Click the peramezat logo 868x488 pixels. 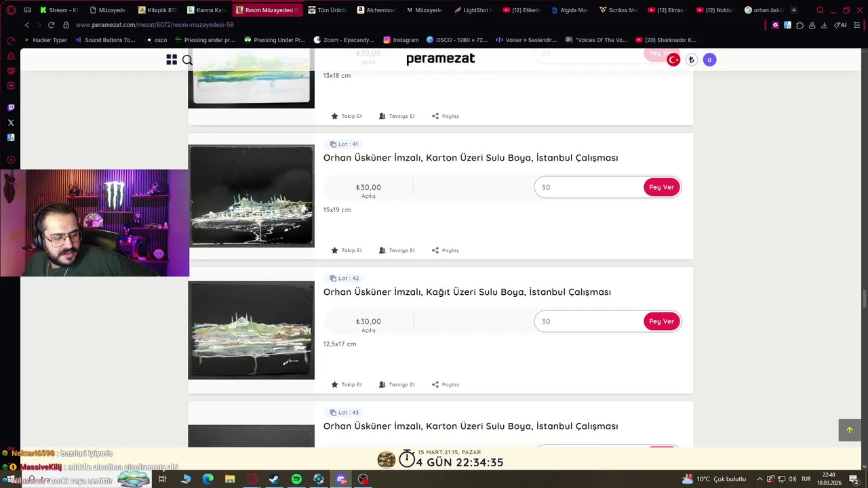(441, 59)
